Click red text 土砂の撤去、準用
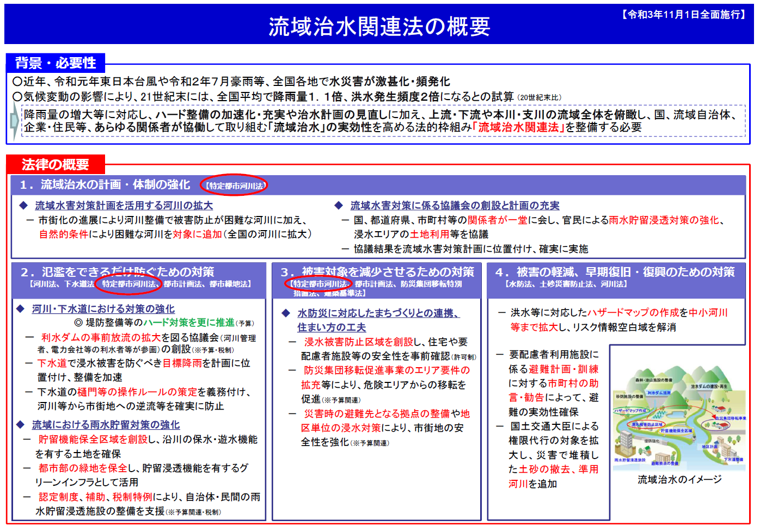760x532 pixels. (559, 469)
